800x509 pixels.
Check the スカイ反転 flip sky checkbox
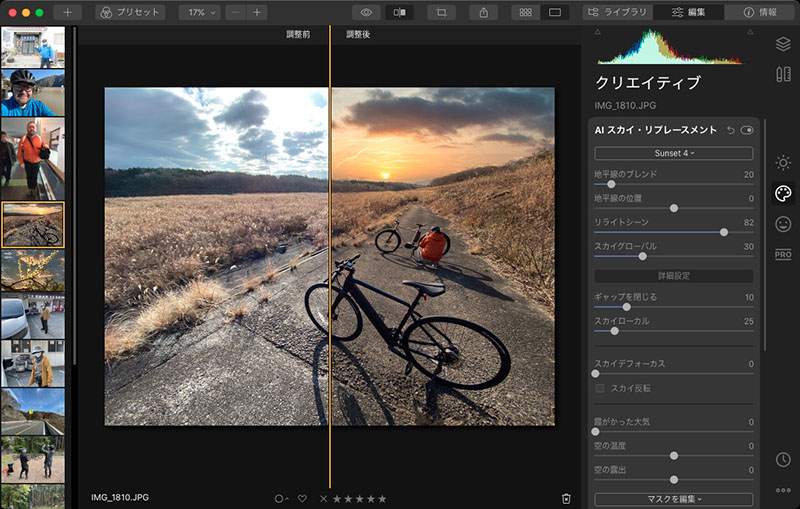(600, 389)
